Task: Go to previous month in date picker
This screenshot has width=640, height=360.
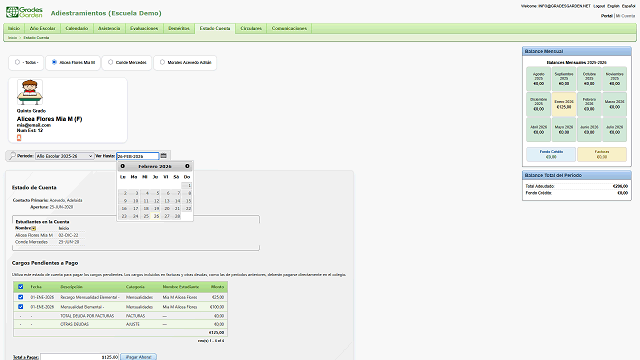Action: (x=122, y=166)
